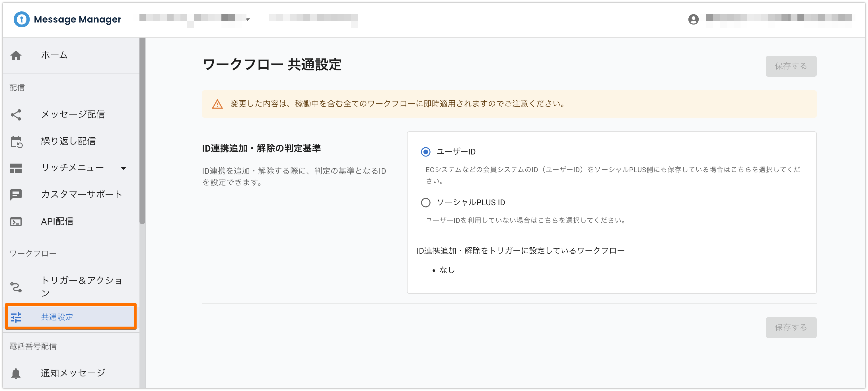The width and height of the screenshot is (868, 391).
Task: Click the customer support chat icon
Action: coord(16,195)
